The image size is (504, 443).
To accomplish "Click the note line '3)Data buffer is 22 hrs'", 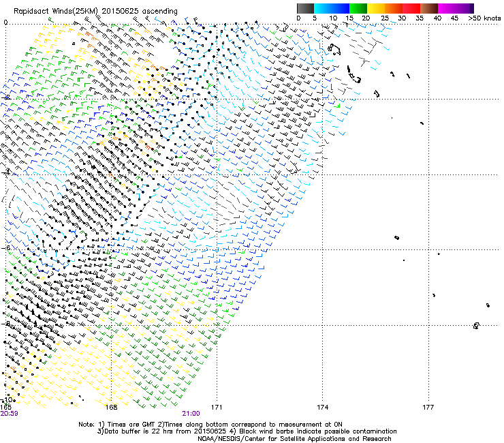I will [247, 431].
